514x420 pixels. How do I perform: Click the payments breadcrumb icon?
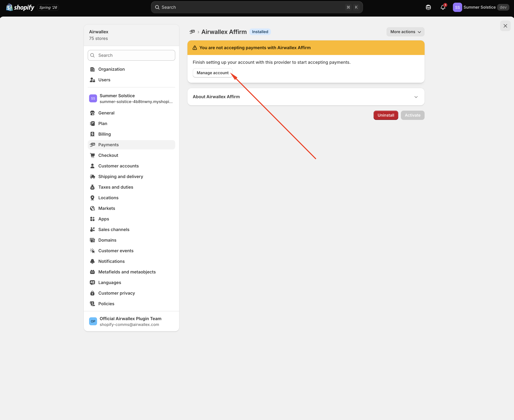click(x=192, y=32)
